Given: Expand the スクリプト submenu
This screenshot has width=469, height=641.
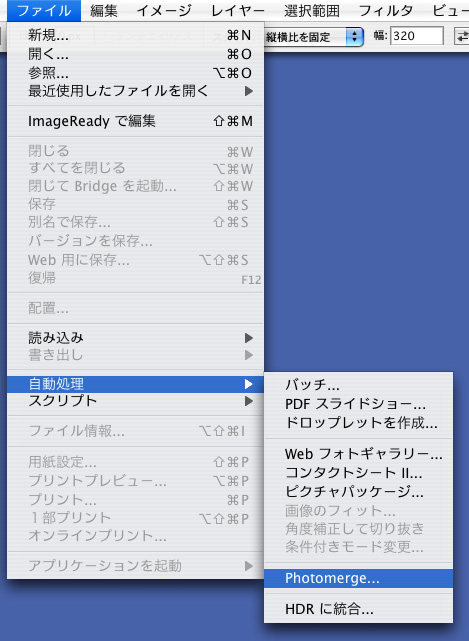Looking at the screenshot, I should (x=135, y=401).
